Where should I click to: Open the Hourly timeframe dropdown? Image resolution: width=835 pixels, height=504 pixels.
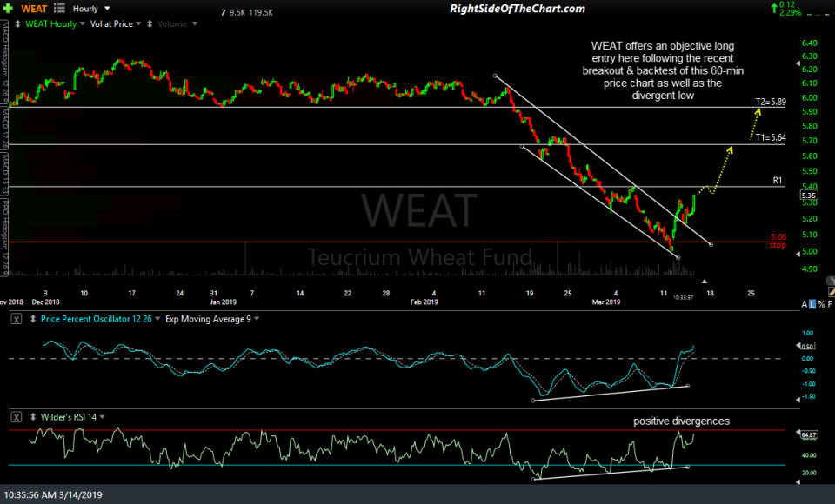pos(96,9)
